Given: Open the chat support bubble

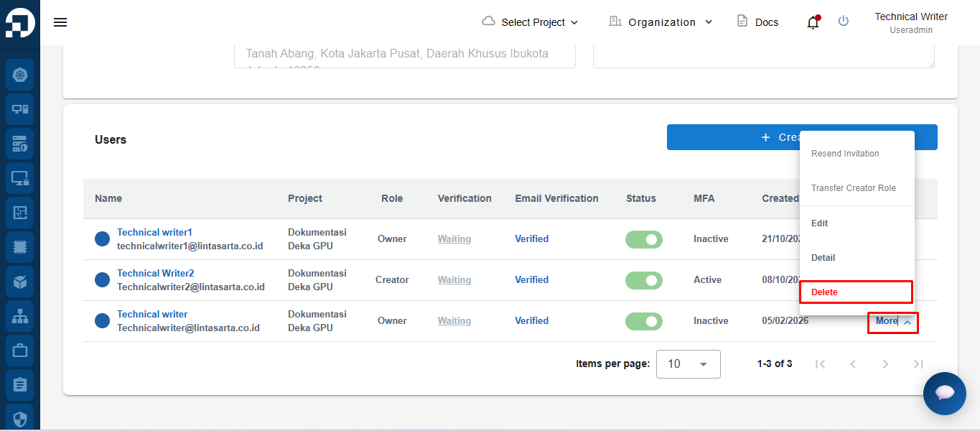Looking at the screenshot, I should tap(944, 393).
